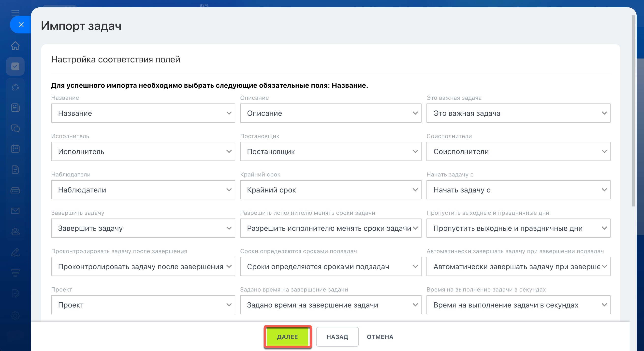
Task: Open the settings gear icon in the sidebar
Action: click(x=15, y=316)
